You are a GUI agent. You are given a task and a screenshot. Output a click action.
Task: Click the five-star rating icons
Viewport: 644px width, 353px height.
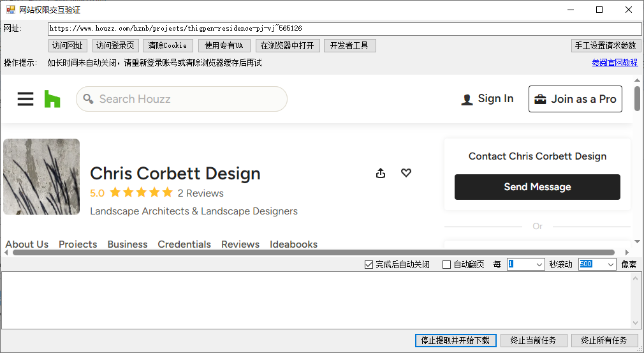pyautogui.click(x=142, y=192)
